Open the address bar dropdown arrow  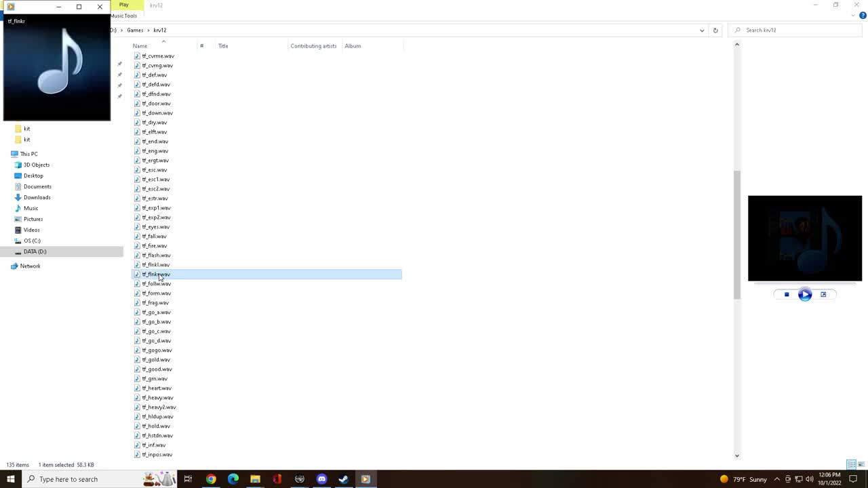[x=702, y=30]
